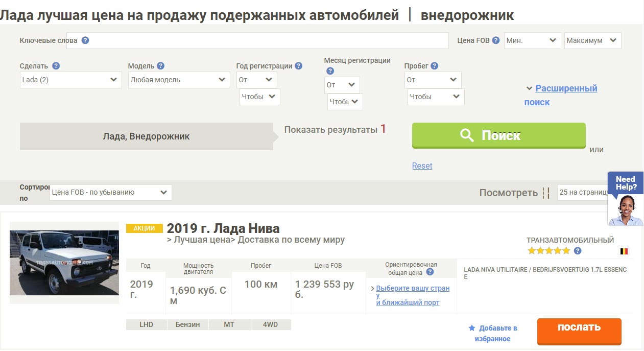Click engine value 1,690 куб. См

point(198,296)
